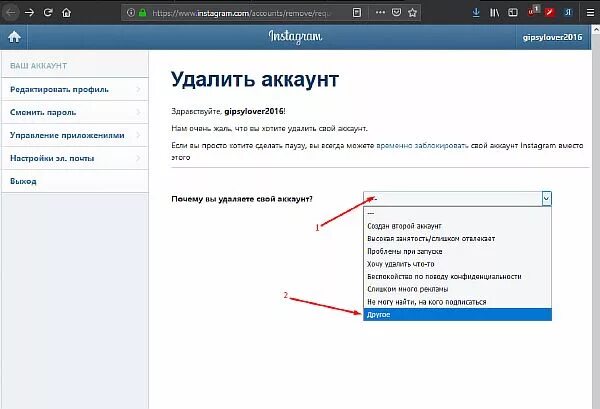Toggle the sidebar view icon

pyautogui.click(x=513, y=13)
